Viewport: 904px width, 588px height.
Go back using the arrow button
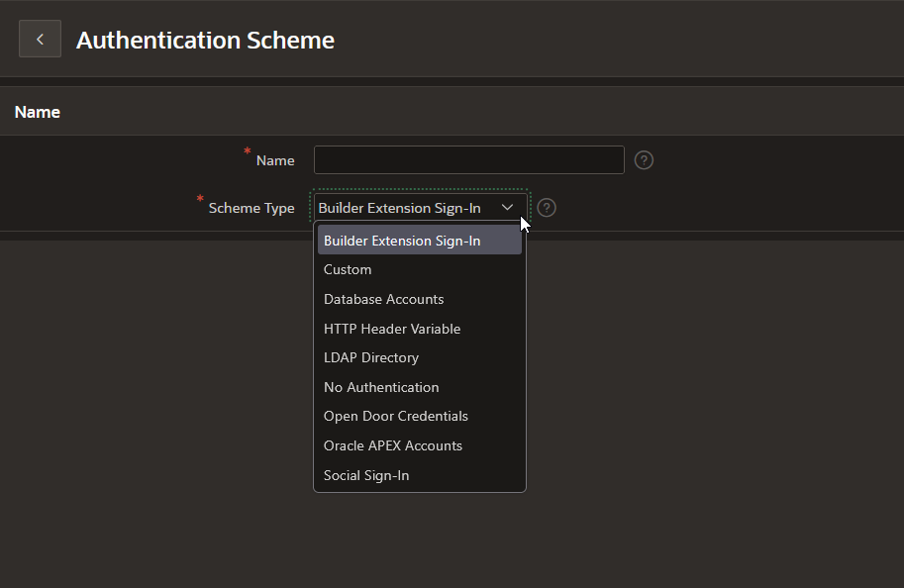point(40,40)
